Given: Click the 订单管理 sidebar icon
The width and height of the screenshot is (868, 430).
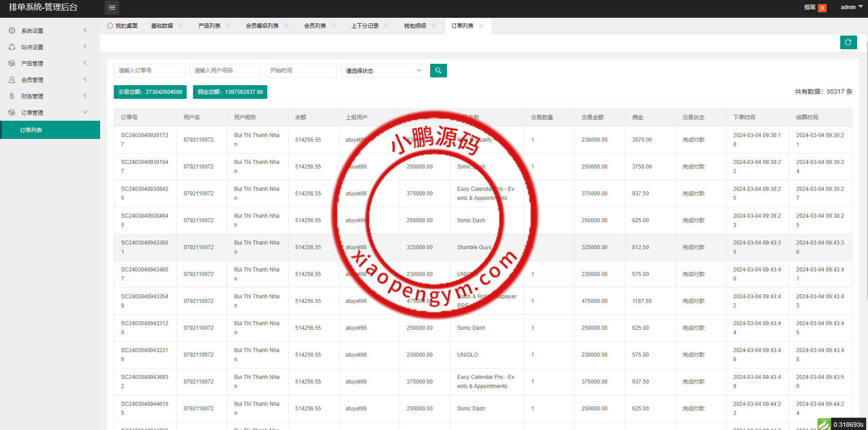Looking at the screenshot, I should [12, 113].
